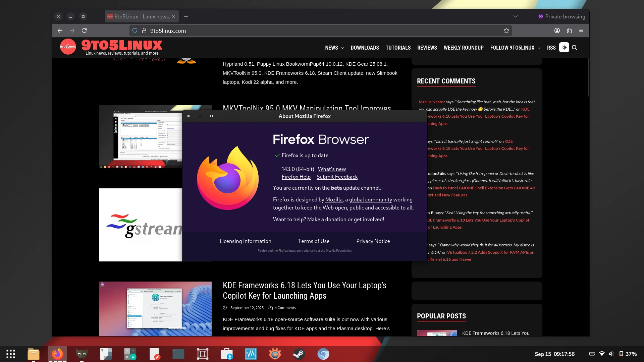Click the Make a donation link
644x362 pixels.
tap(326, 219)
